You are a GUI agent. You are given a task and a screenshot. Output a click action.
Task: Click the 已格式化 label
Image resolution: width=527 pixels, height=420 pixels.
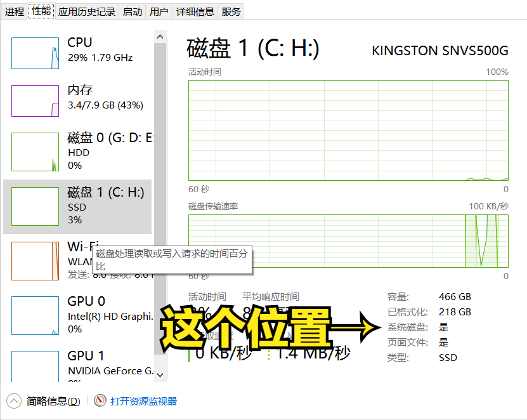(x=407, y=312)
